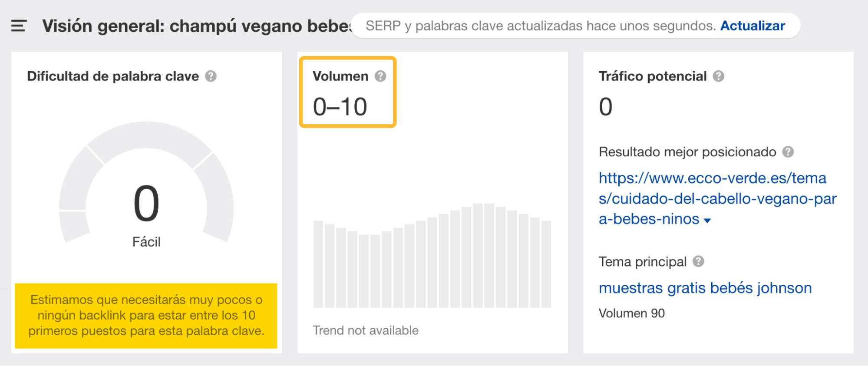868x366 pixels.
Task: Click the help icon next to Volumen
Action: pos(380,76)
